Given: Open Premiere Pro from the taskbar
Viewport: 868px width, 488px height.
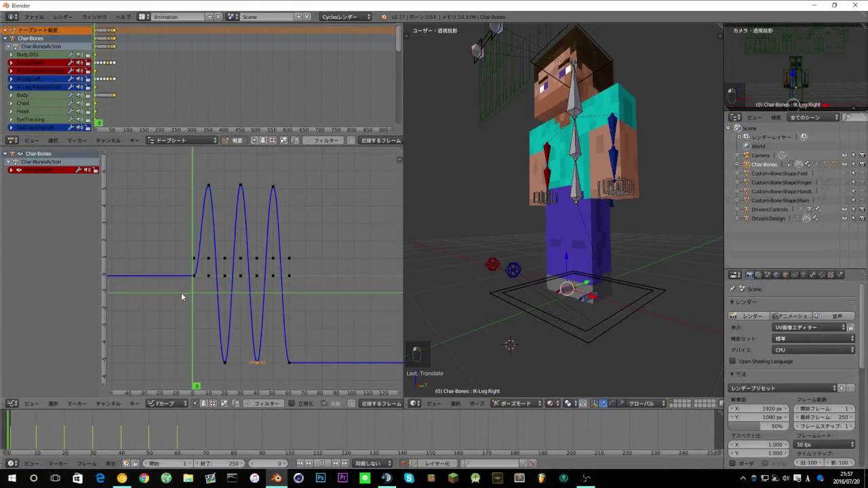Looking at the screenshot, I should pos(342,478).
